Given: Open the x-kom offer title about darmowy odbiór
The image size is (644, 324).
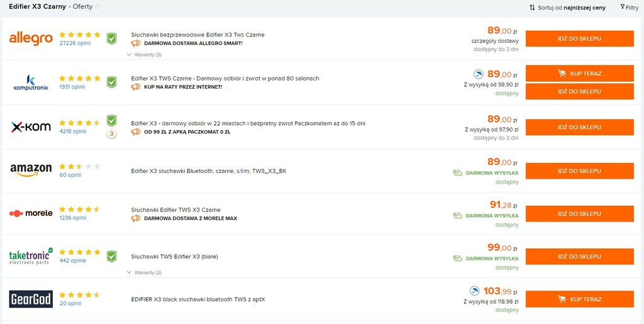Looking at the screenshot, I should pyautogui.click(x=248, y=123).
